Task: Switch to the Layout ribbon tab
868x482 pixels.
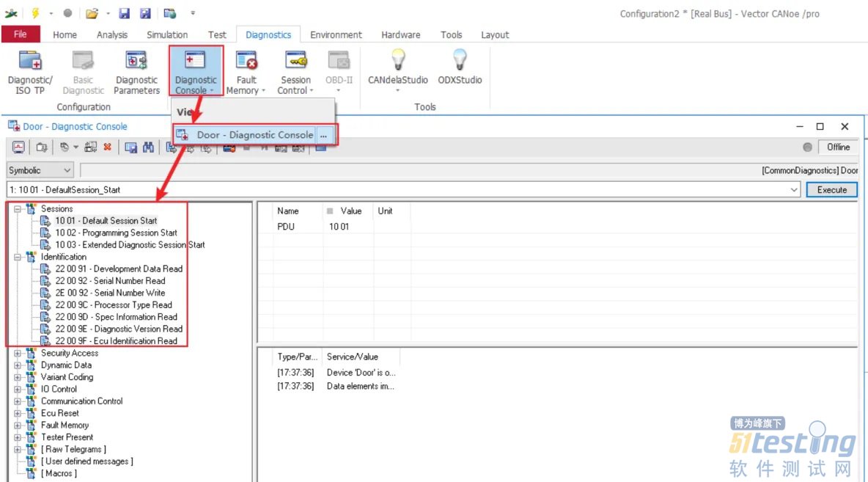Action: click(x=495, y=35)
